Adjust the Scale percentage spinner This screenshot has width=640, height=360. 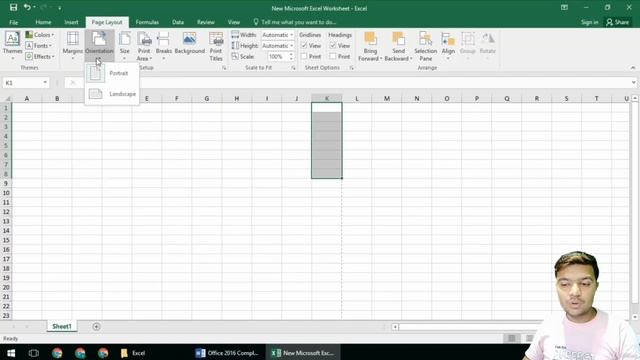(x=291, y=56)
